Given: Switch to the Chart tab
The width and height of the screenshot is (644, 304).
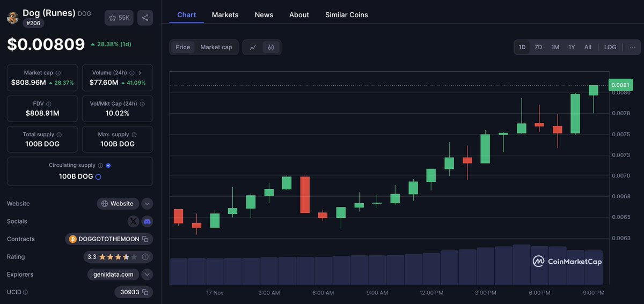Looking at the screenshot, I should click(187, 14).
